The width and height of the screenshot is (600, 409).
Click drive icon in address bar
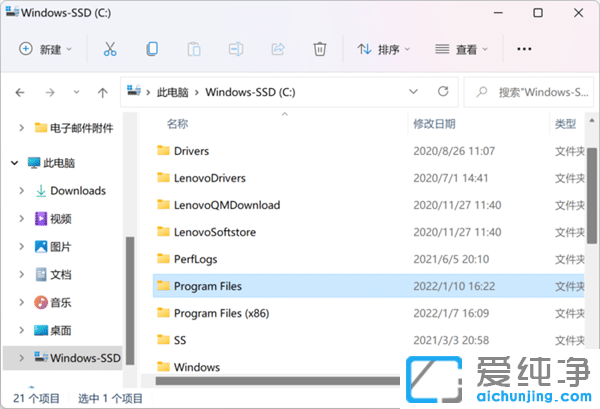pyautogui.click(x=134, y=91)
